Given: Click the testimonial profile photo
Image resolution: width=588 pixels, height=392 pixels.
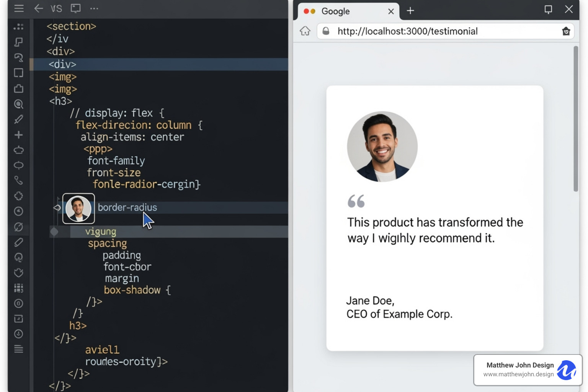Looking at the screenshot, I should (382, 146).
